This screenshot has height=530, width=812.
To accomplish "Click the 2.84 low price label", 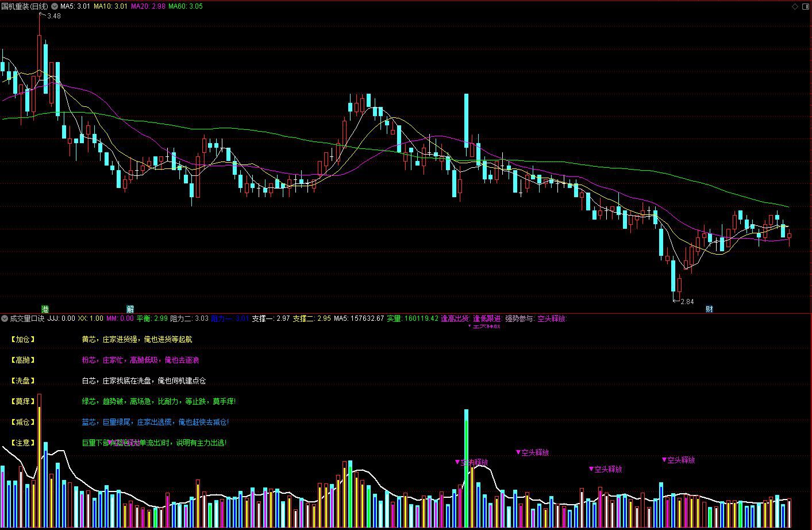I will click(x=687, y=301).
